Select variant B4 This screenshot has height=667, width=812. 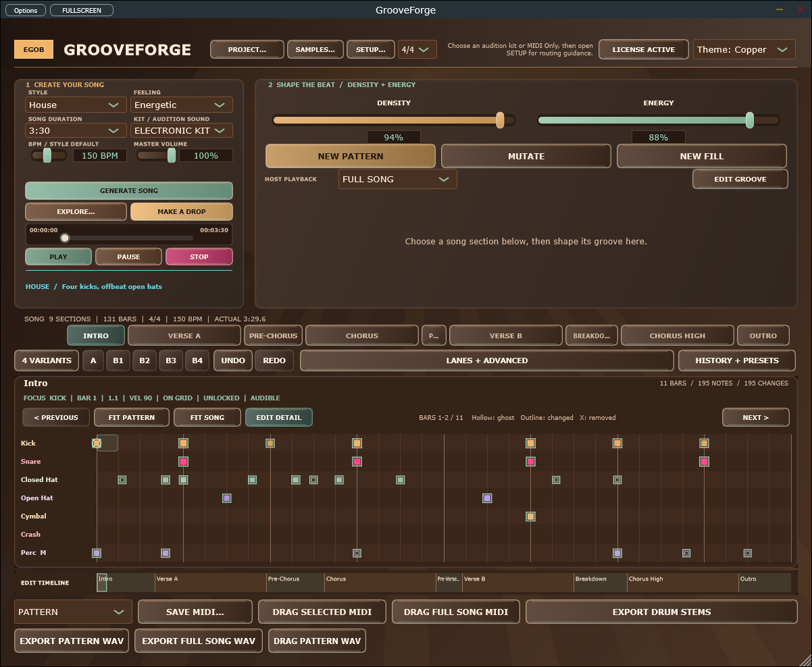coord(197,361)
